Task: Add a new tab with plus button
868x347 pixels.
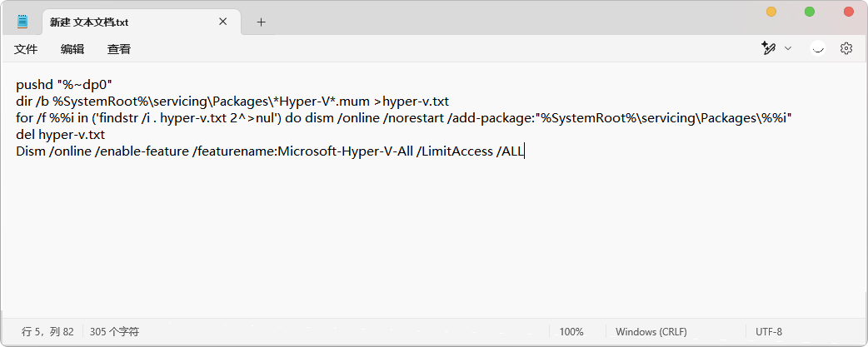Action: (262, 22)
